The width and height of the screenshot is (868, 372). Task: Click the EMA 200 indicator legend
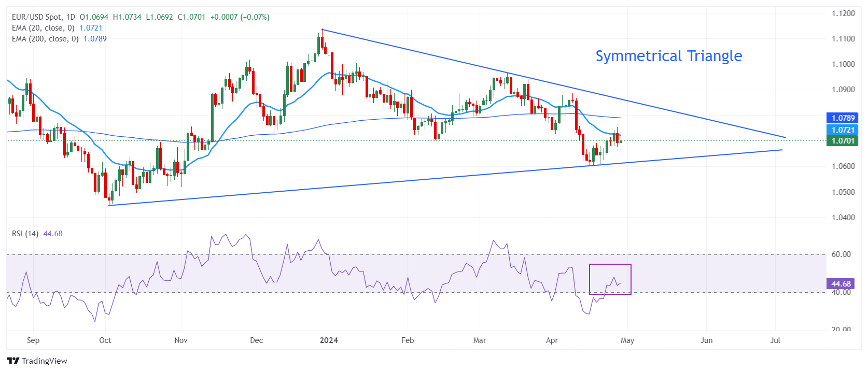click(45, 39)
